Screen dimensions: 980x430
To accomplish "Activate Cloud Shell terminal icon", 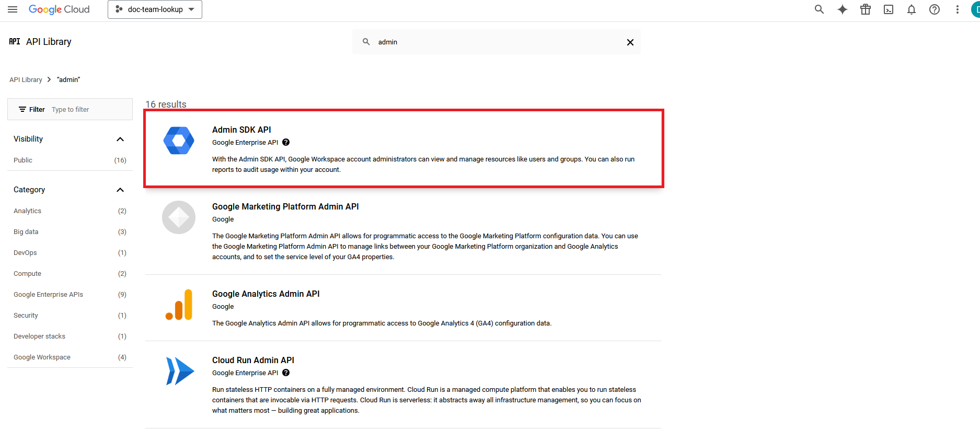I will [889, 9].
